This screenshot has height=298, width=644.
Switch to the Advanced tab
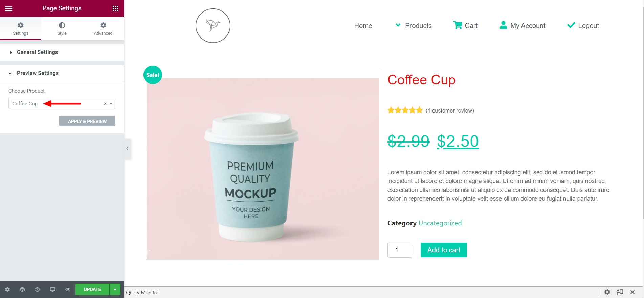pyautogui.click(x=103, y=28)
